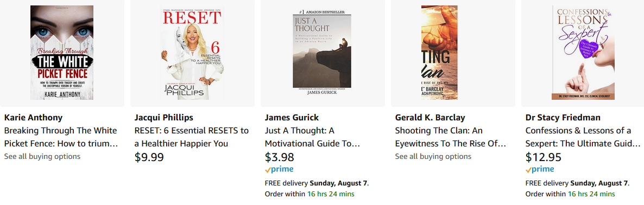This screenshot has width=644, height=205.
Task: Open author Gerald K. Barclay
Action: click(430, 118)
